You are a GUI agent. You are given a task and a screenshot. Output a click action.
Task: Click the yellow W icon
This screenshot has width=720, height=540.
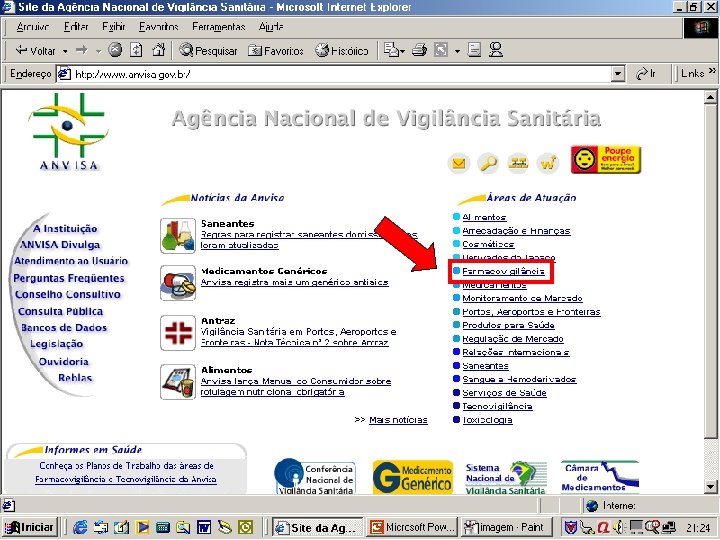coord(548,163)
